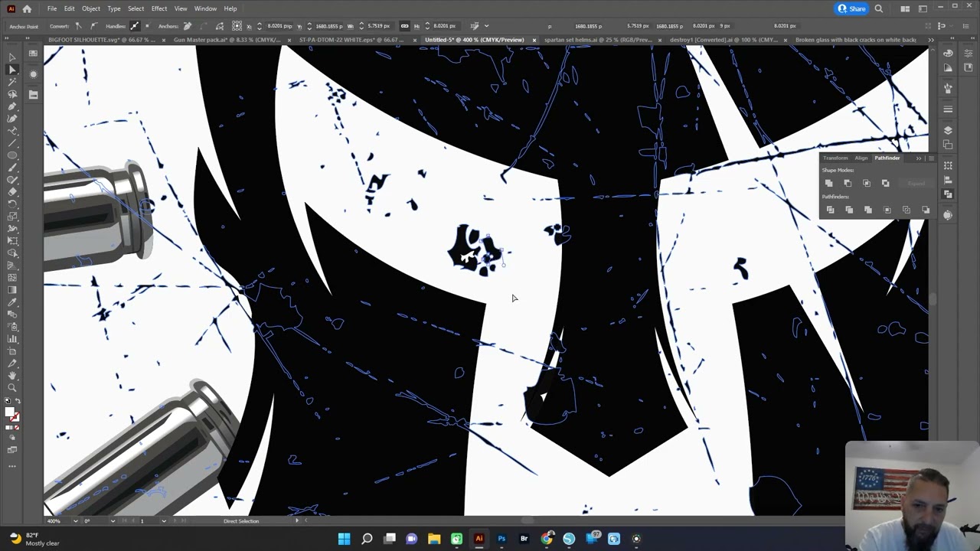This screenshot has width=980, height=551.
Task: Click the Home icon
Action: click(x=27, y=8)
